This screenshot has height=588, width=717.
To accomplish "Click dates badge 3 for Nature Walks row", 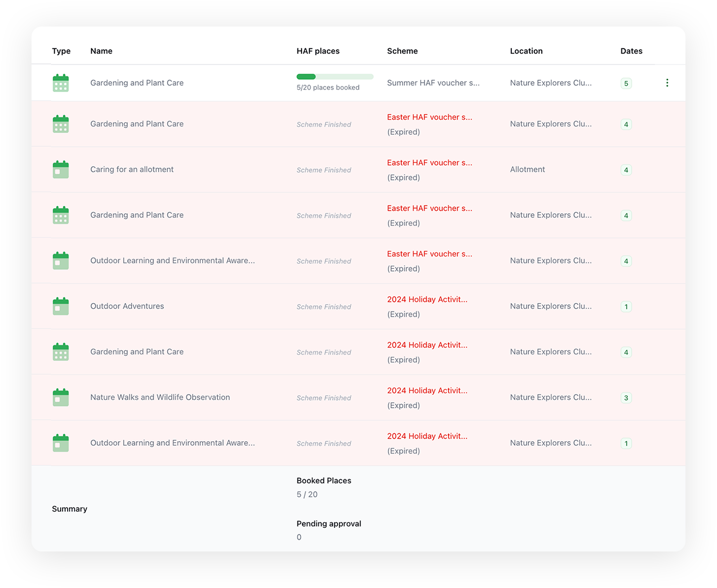I will pyautogui.click(x=626, y=398).
